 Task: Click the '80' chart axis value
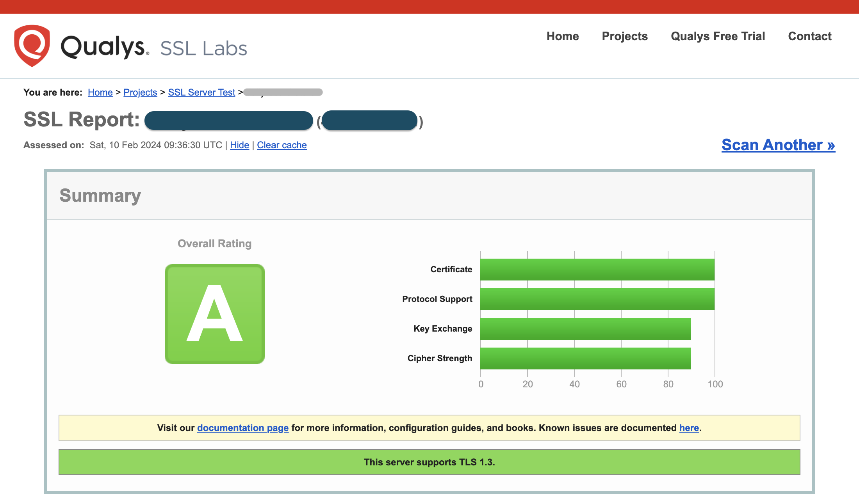tap(668, 384)
